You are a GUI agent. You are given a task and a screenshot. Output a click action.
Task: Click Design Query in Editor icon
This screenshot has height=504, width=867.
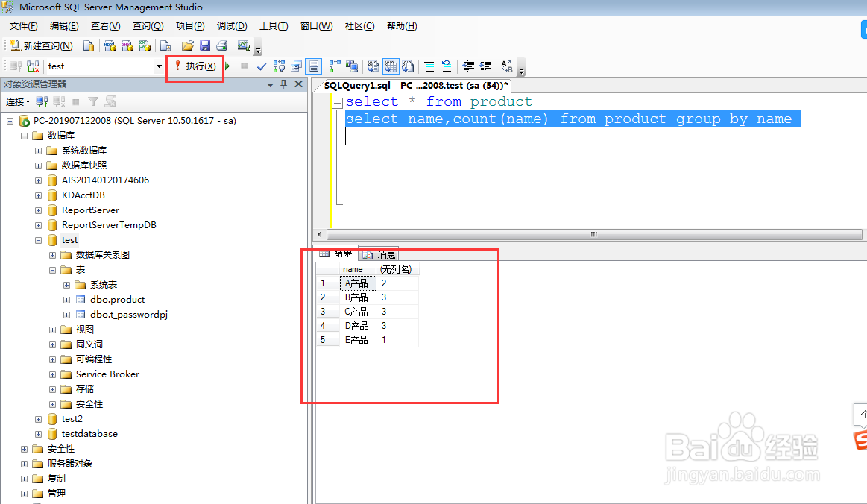coord(297,66)
